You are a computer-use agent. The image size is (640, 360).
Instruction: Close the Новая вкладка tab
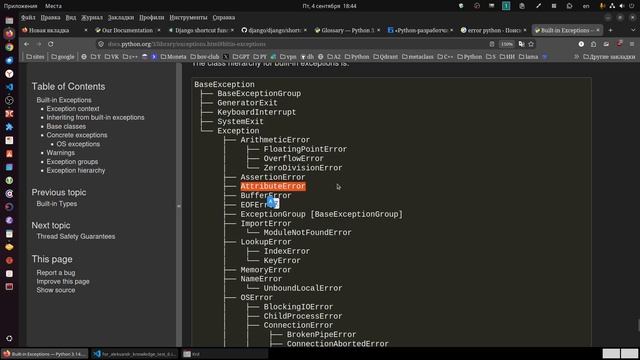86,30
